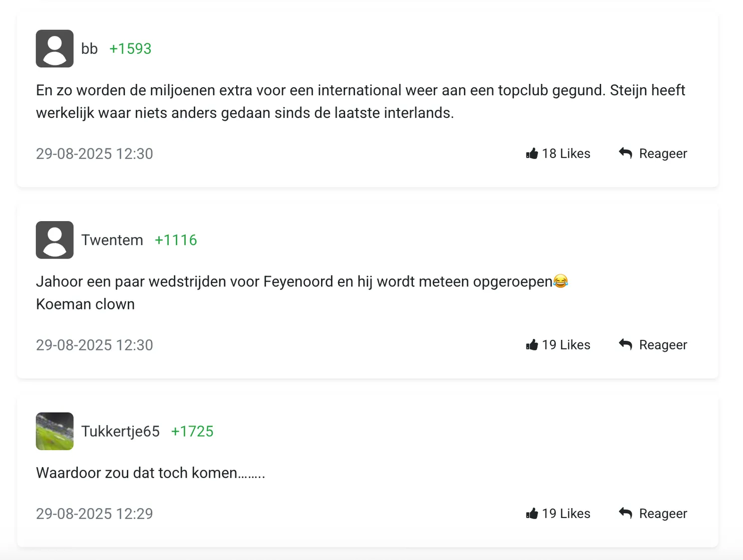Select Twentem's +1116 reputation score

tap(176, 240)
